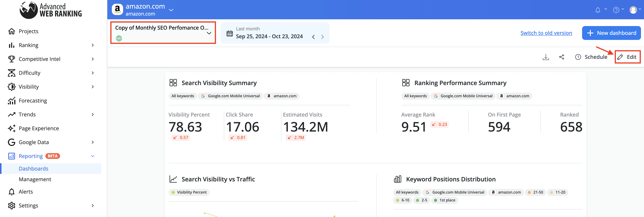Viewport: 644px width, 217px height.
Task: Open the user account avatar menu
Action: click(x=633, y=10)
